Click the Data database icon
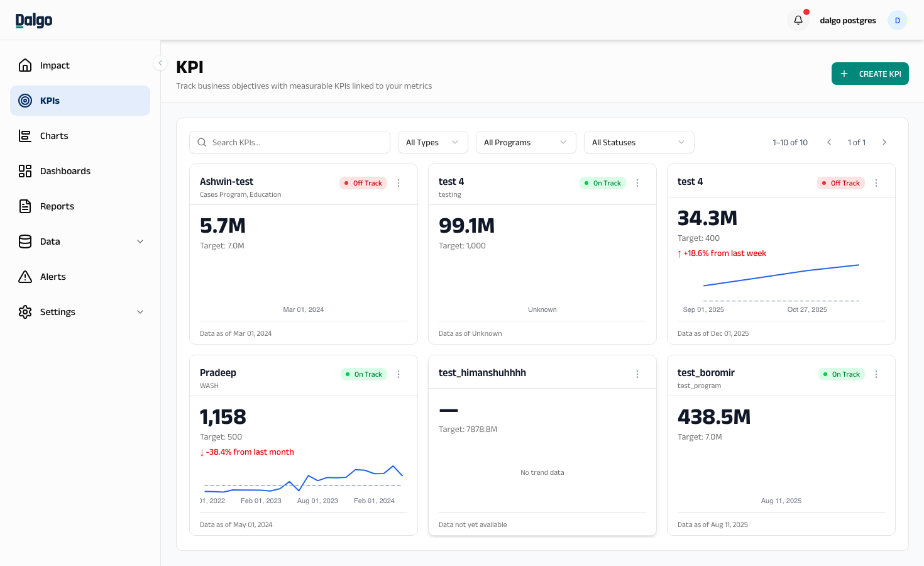 (25, 241)
